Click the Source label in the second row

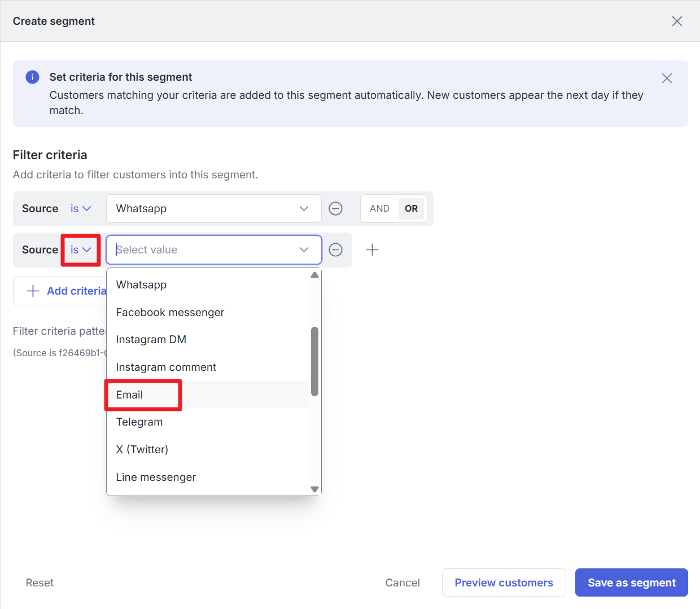tap(40, 250)
